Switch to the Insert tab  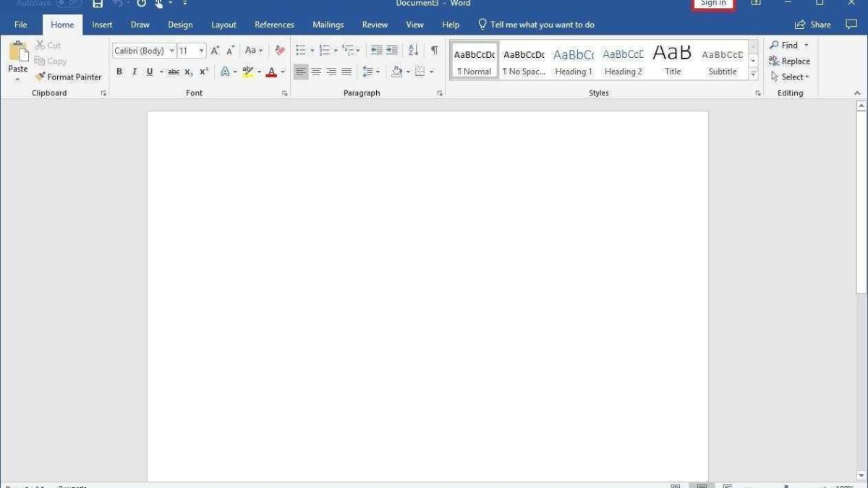[102, 25]
